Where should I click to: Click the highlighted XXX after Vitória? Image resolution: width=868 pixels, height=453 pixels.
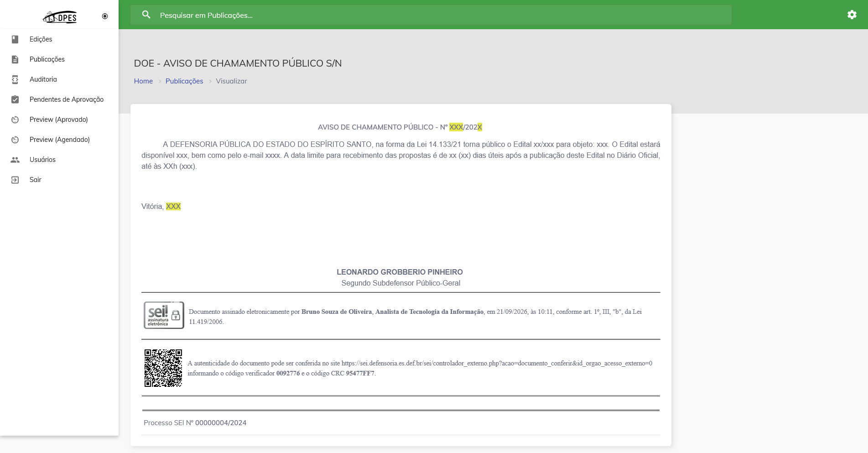[173, 207]
